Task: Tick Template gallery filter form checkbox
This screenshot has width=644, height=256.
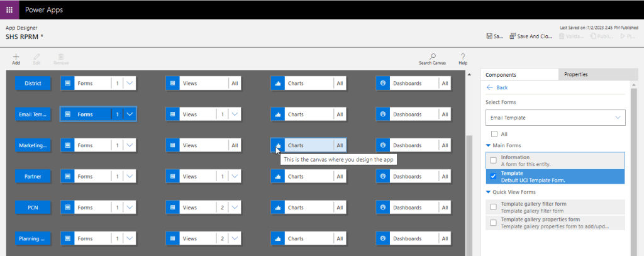Action: (494, 207)
